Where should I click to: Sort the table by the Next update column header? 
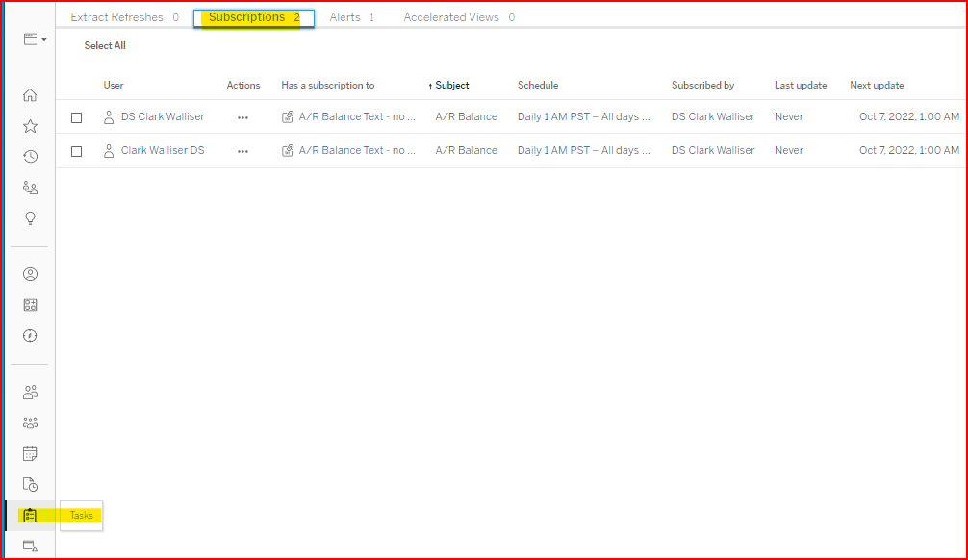pos(876,85)
